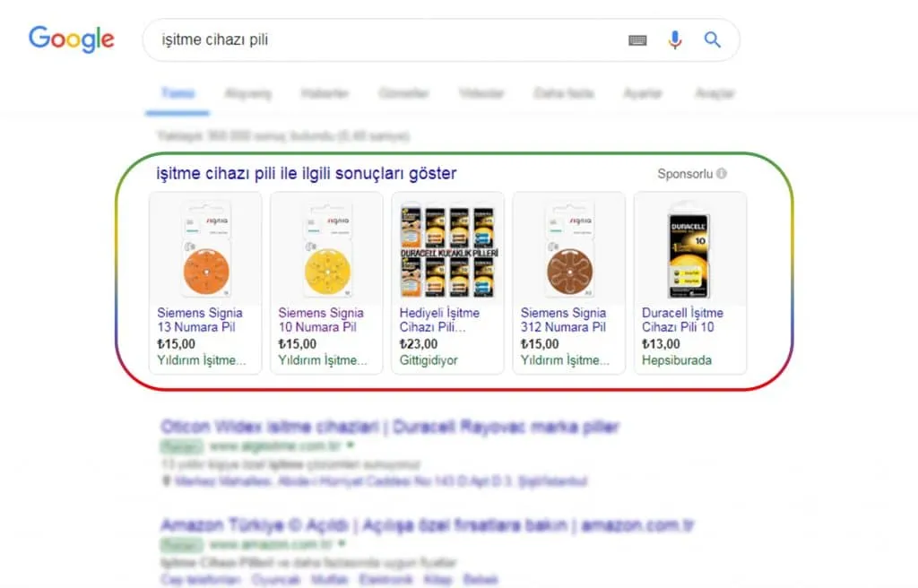
Task: Open orange Siemens Signia 13 battery image
Action: pyautogui.click(x=206, y=250)
